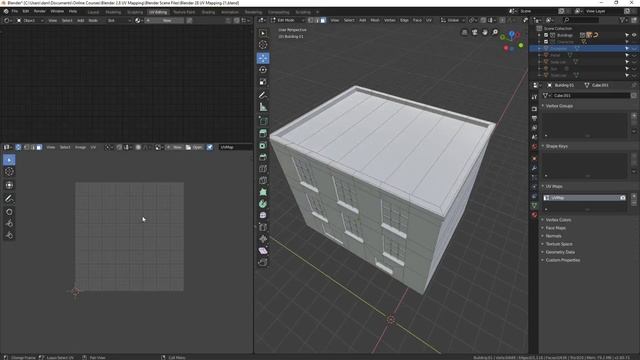This screenshot has width=640, height=360.
Task: Select the UV editor Pinch tool
Action: click(9, 236)
